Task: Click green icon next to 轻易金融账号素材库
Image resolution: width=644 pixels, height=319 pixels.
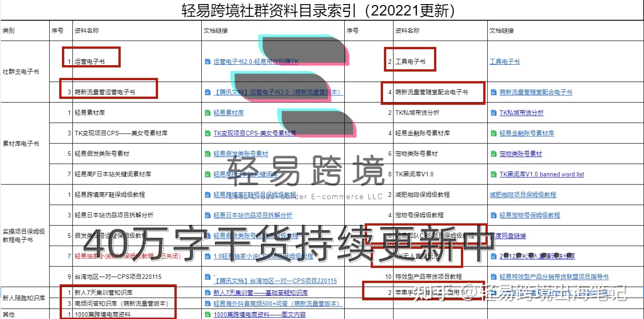Action: tap(493, 133)
